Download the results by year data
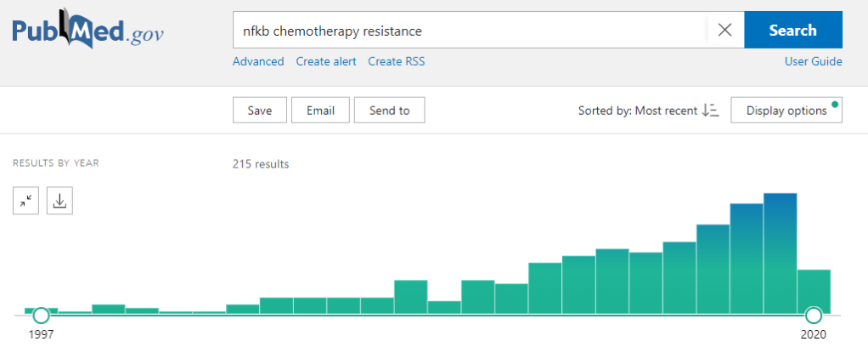This screenshot has width=868, height=347. pyautogui.click(x=59, y=201)
